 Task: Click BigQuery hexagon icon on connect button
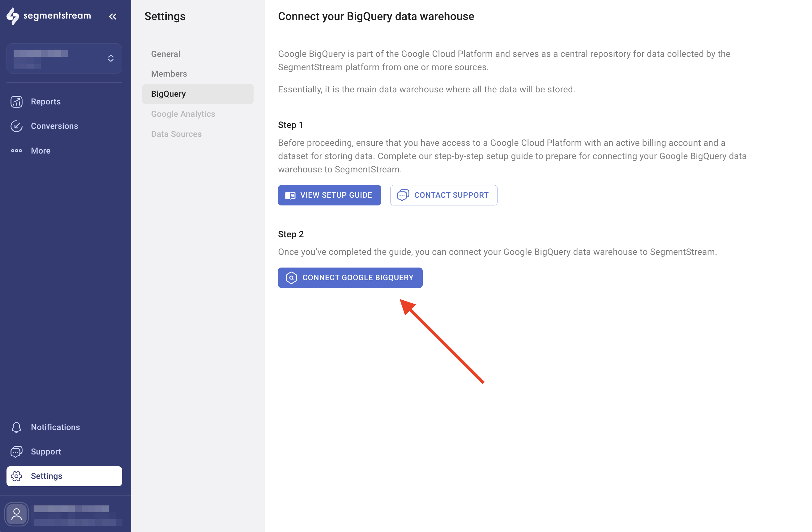coord(291,278)
